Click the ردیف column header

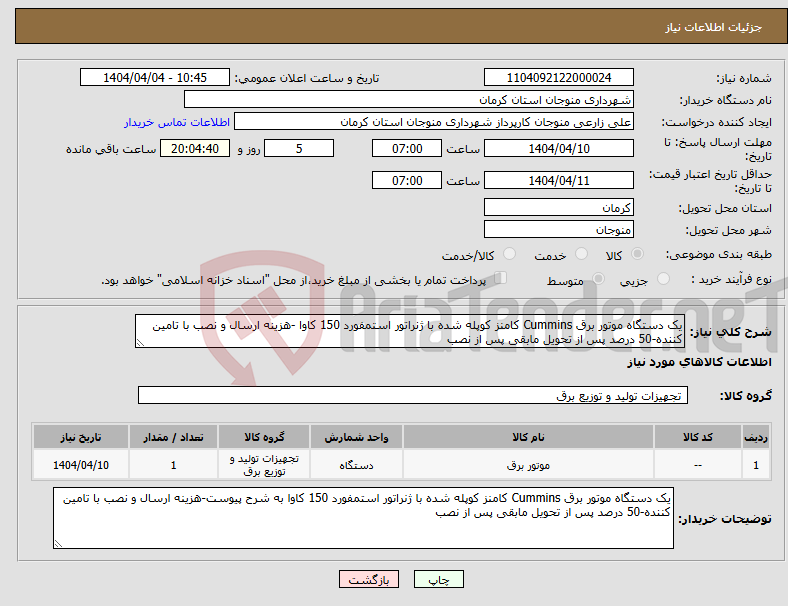tap(755, 437)
